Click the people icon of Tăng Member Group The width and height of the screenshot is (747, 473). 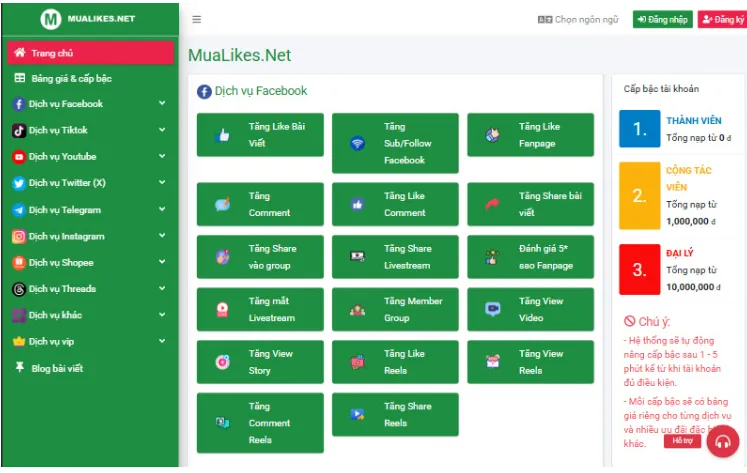[x=357, y=310]
